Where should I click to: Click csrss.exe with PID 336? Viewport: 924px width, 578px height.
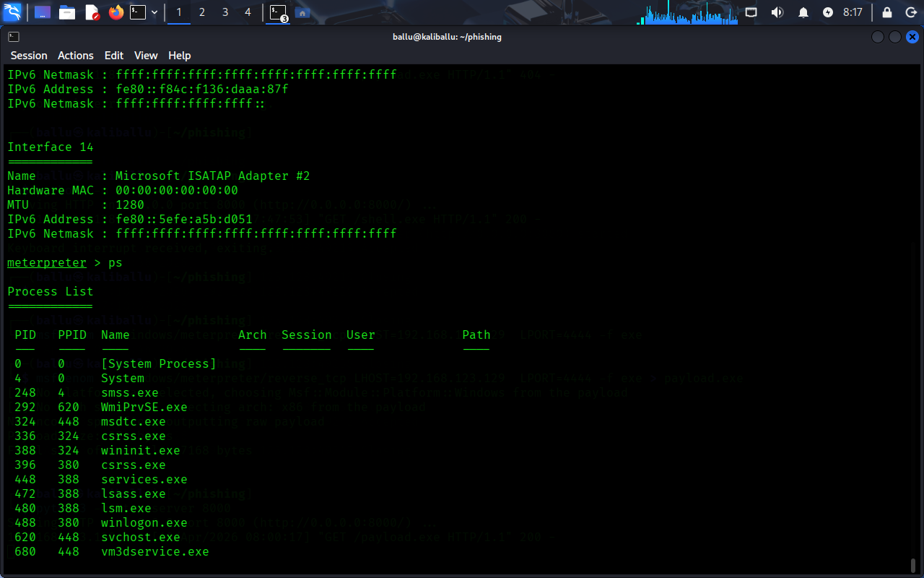[x=90, y=436]
